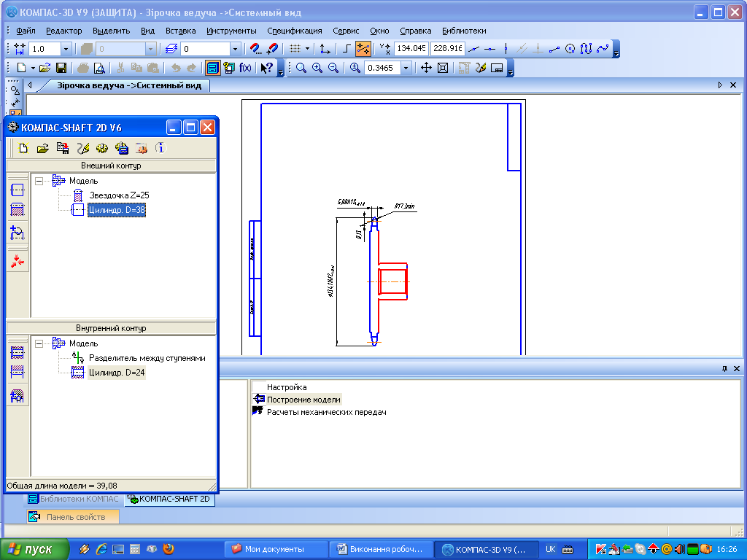The image size is (747, 560).
Task: Click zoom window magnifier icon
Action: pyautogui.click(x=301, y=68)
